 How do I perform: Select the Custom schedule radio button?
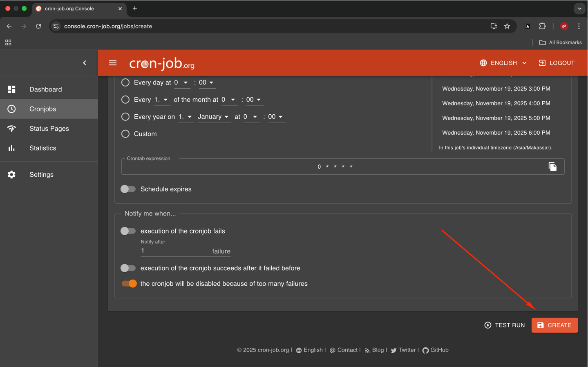pos(125,134)
